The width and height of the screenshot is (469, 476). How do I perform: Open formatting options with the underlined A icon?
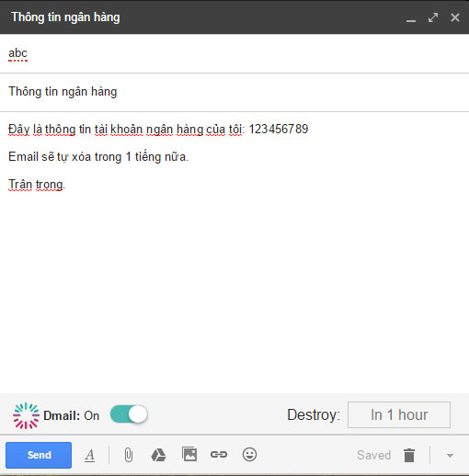point(89,455)
